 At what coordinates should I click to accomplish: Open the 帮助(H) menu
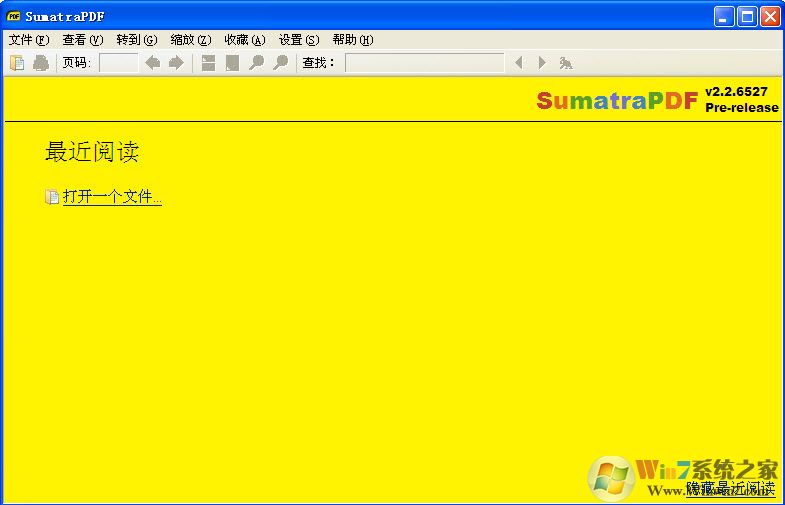pos(353,40)
